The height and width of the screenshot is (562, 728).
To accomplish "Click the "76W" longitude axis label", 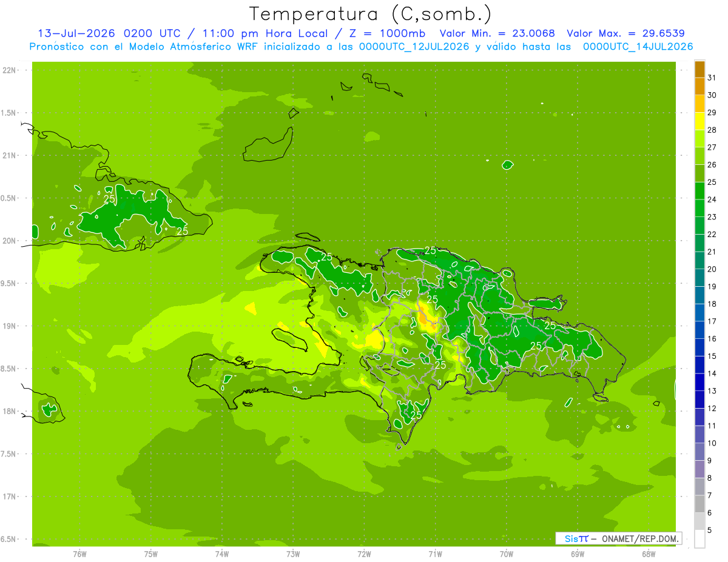I will click(79, 554).
